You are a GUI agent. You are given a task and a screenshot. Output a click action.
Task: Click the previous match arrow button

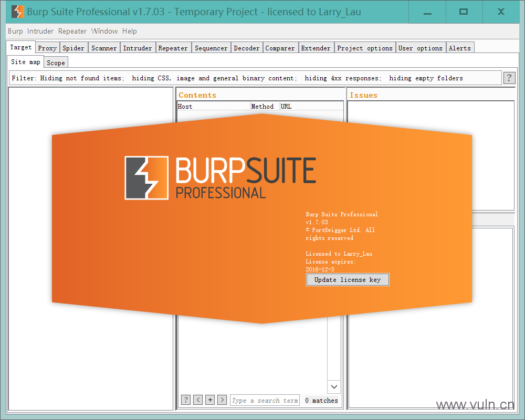point(198,400)
